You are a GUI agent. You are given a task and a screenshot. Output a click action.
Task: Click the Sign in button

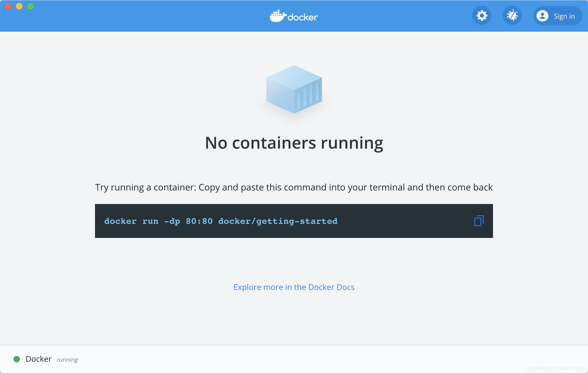tap(557, 16)
